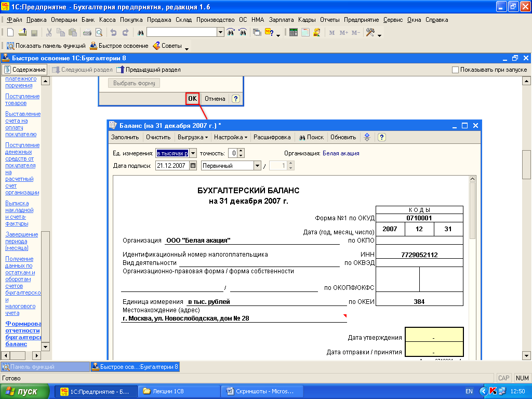Click the collapse/expand arrows icon in Баланс toolbar
This screenshot has height=399, width=532.
pos(367,137)
